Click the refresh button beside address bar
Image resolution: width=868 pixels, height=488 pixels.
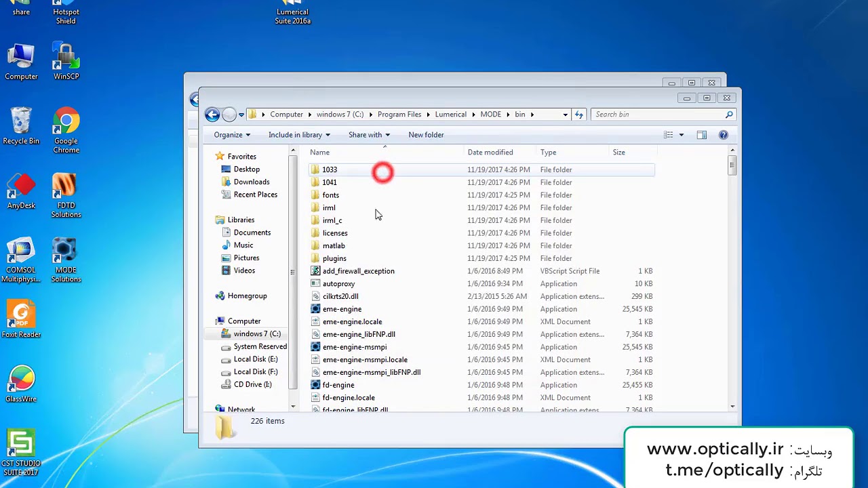(x=579, y=115)
